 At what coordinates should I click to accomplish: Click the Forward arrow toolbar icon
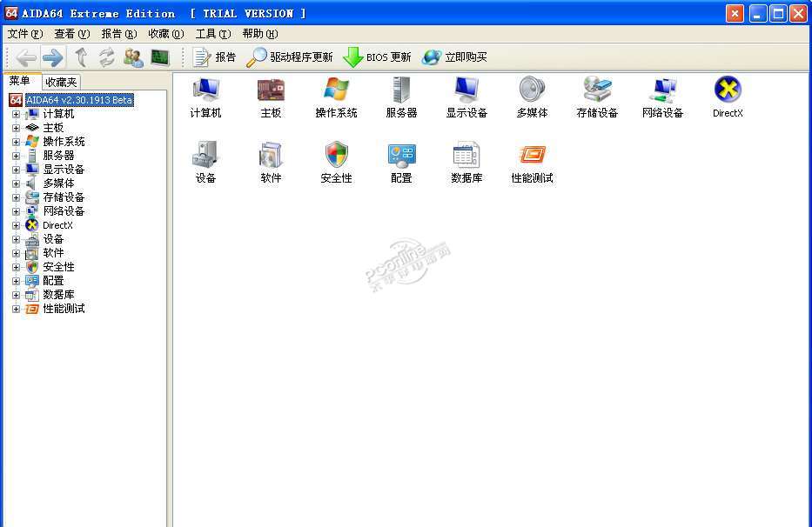53,57
